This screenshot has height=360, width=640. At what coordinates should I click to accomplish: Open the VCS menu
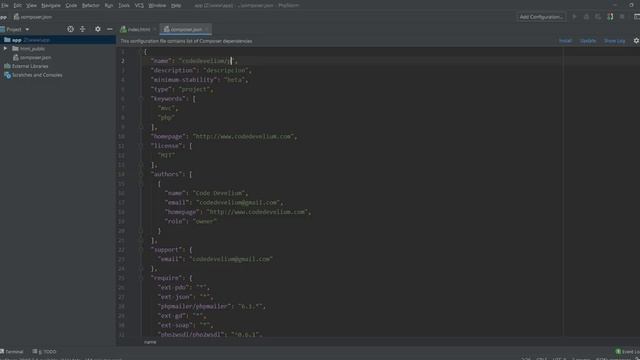(x=139, y=5)
